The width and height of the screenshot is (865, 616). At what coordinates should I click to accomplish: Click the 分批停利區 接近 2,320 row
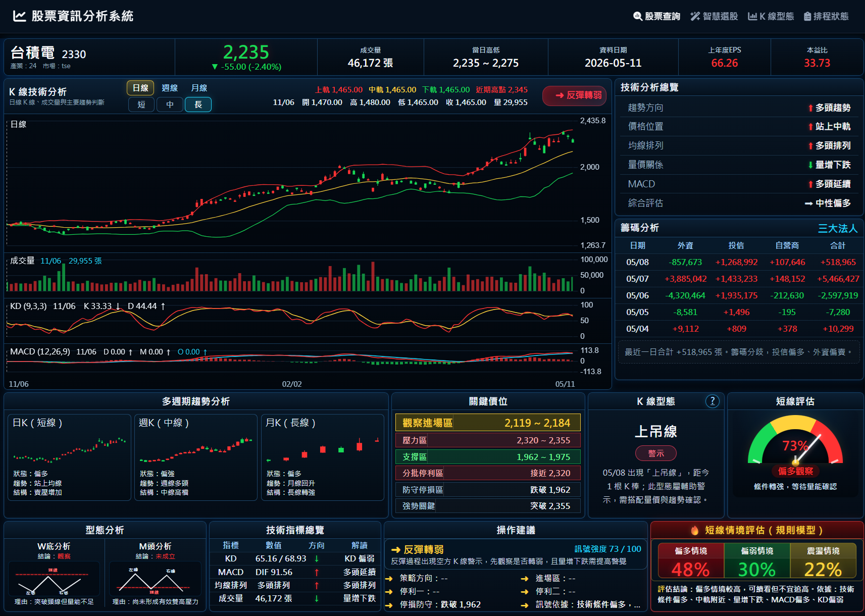(488, 473)
